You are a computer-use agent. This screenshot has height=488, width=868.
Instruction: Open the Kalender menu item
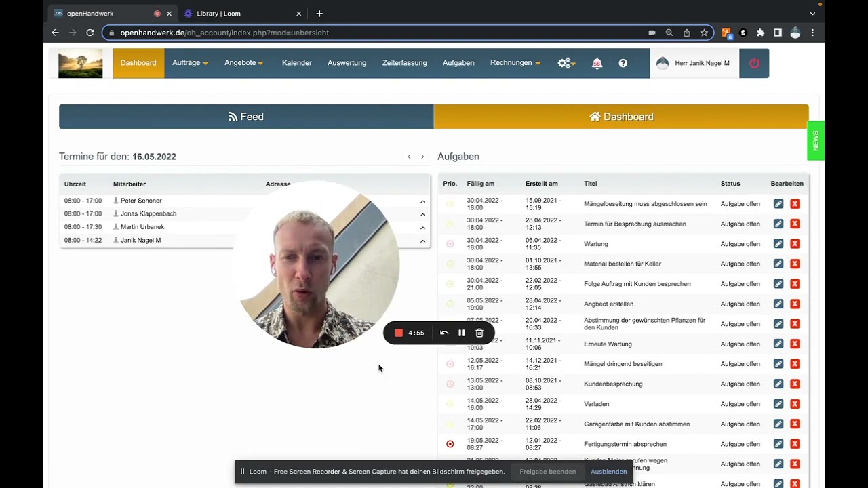(x=297, y=63)
